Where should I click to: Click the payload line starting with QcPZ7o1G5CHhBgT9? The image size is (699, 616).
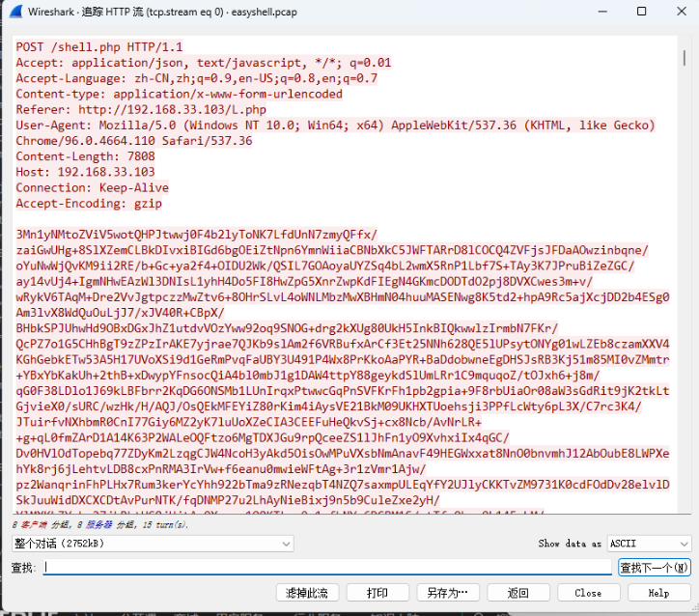tap(343, 344)
